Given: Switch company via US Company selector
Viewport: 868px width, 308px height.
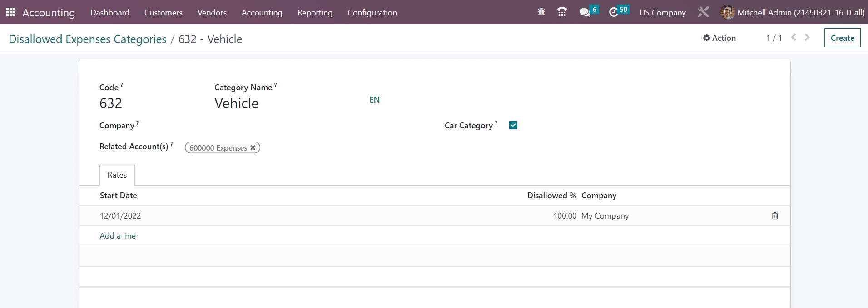Looking at the screenshot, I should point(662,13).
